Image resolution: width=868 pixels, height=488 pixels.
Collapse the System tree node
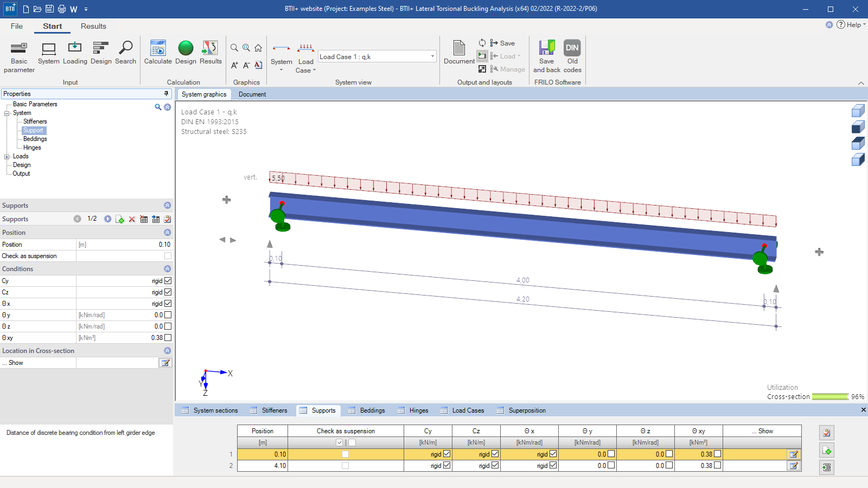pyautogui.click(x=7, y=113)
